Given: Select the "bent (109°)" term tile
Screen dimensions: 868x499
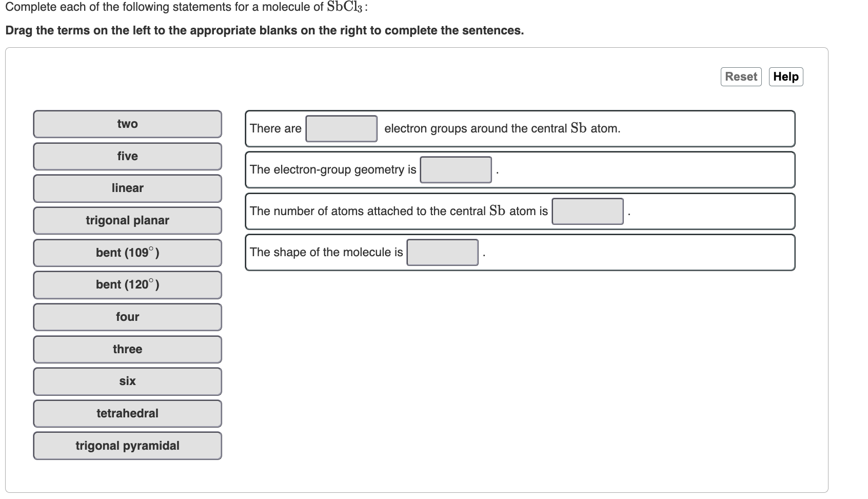Looking at the screenshot, I should point(127,253).
